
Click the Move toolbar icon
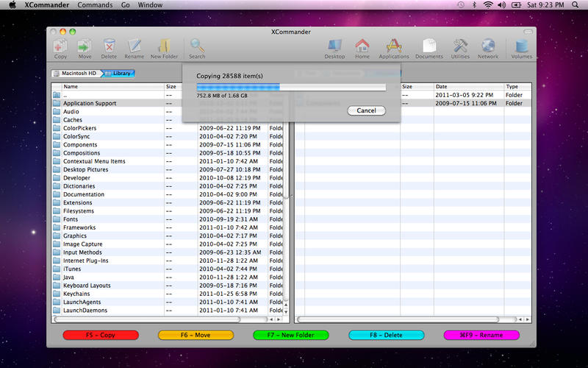tap(85, 49)
